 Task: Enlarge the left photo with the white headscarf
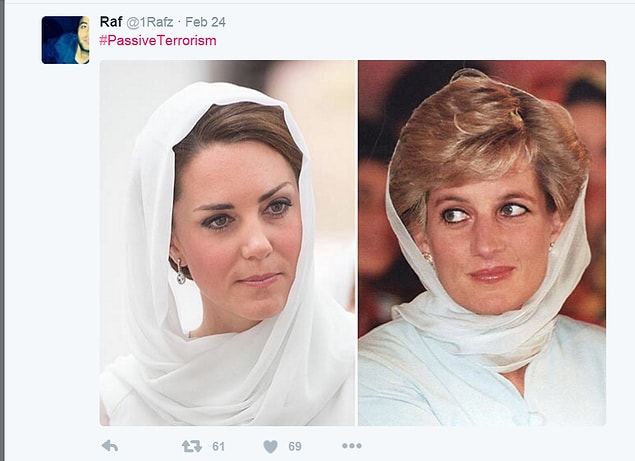tap(227, 243)
